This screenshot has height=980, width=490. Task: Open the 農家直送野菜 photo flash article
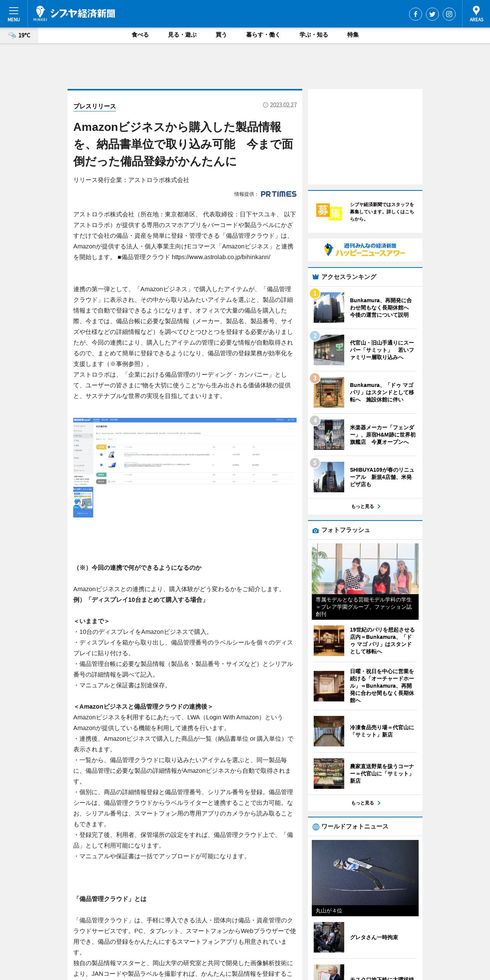(382, 774)
